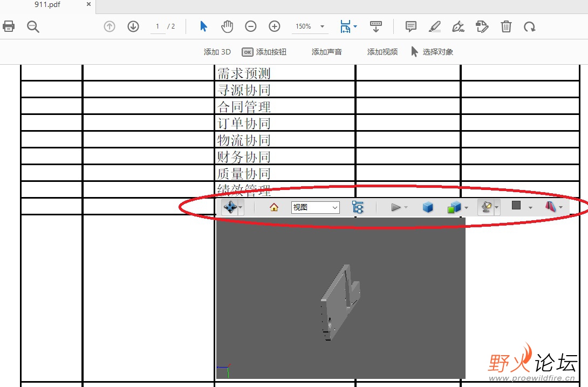
Task: Open play animation options dropdown
Action: (406, 207)
